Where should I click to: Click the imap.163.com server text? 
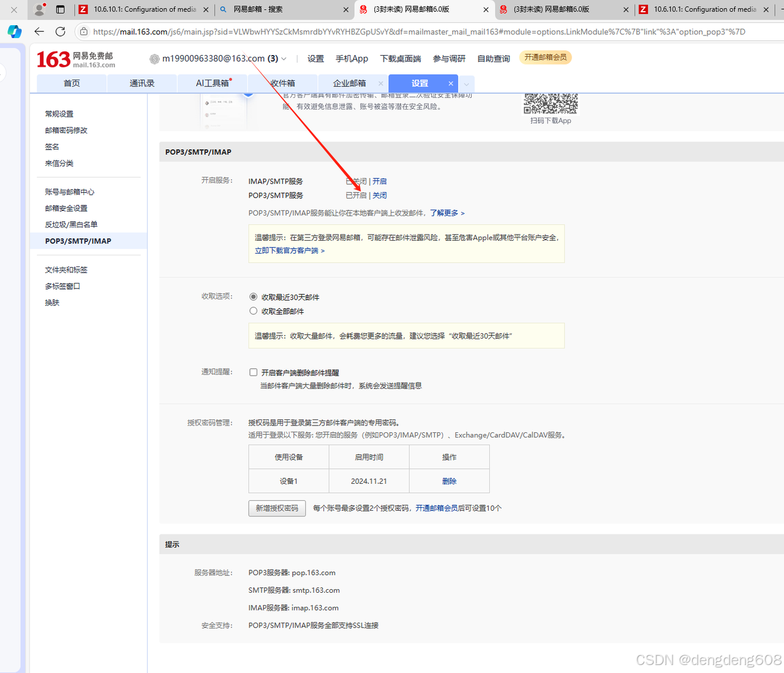click(315, 608)
